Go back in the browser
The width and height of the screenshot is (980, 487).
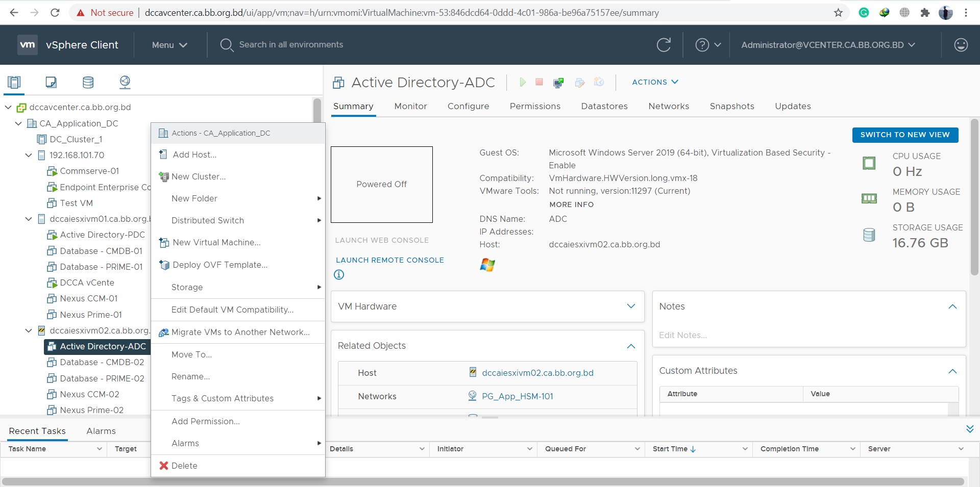[x=14, y=13]
